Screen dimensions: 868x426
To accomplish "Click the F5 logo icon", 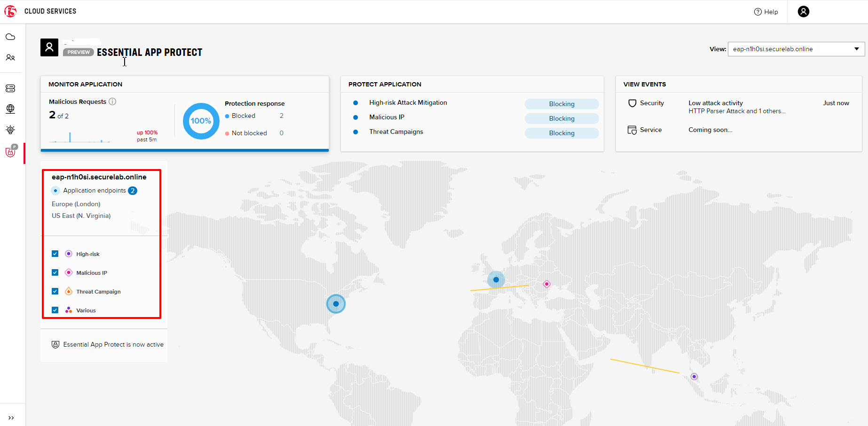I will [10, 11].
